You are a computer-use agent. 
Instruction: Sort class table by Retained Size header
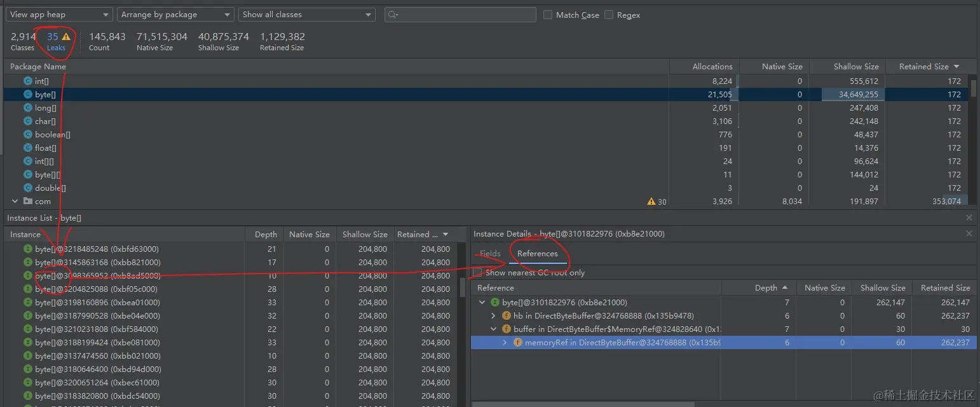929,66
